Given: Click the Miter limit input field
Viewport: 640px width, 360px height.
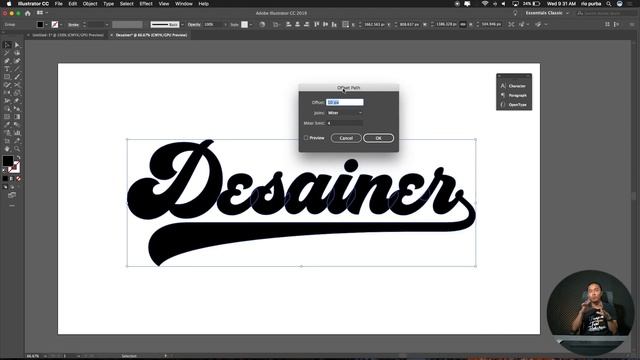Looking at the screenshot, I should (345, 123).
